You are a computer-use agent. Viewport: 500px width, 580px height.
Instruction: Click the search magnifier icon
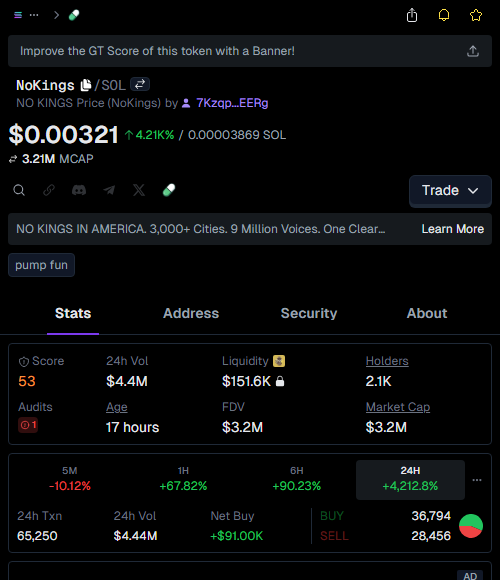tap(19, 190)
